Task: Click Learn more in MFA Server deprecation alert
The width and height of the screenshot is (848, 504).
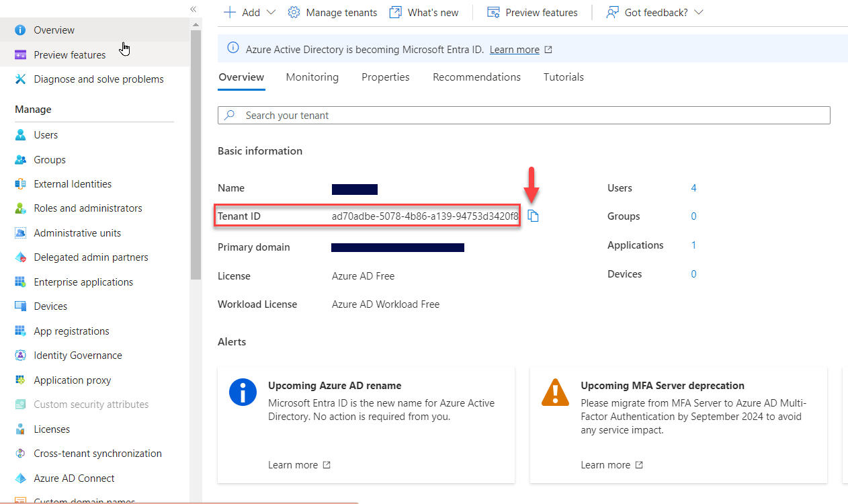Action: [x=612, y=465]
